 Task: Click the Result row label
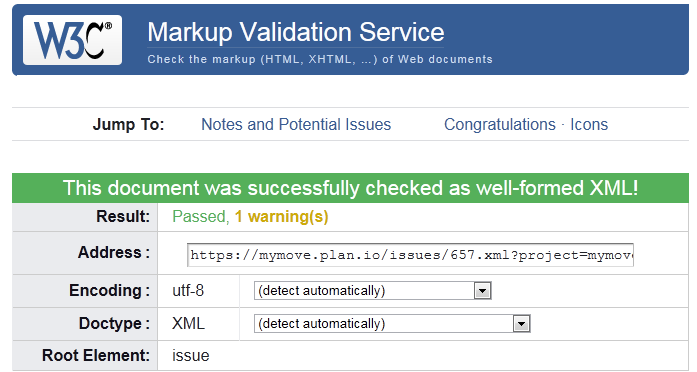123,216
